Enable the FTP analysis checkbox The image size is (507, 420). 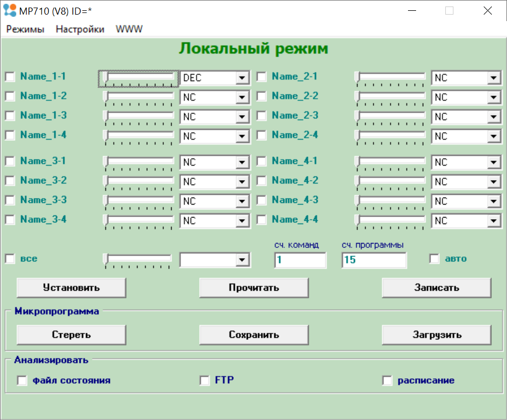point(205,380)
